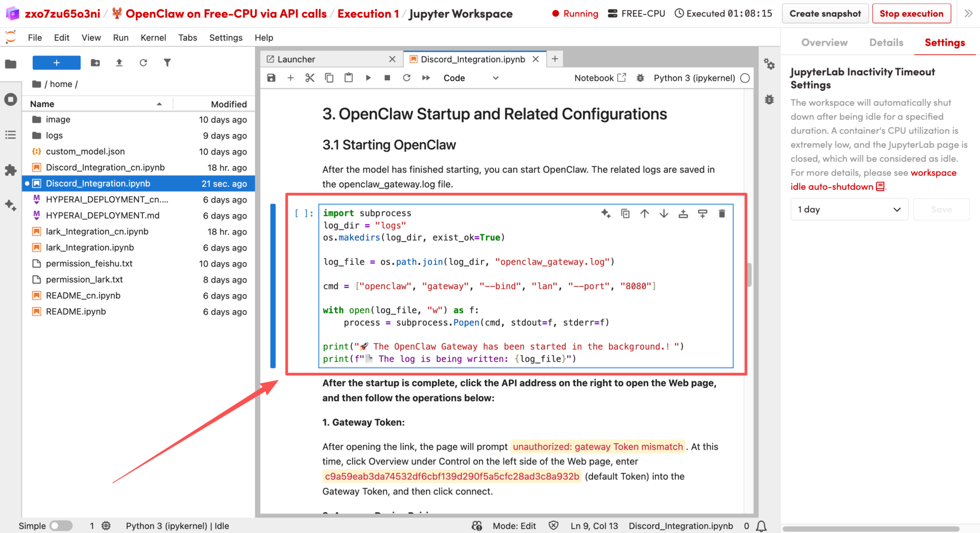Open the Extension Manager puzzle icon
Screen dimensions: 980x533
(10, 170)
